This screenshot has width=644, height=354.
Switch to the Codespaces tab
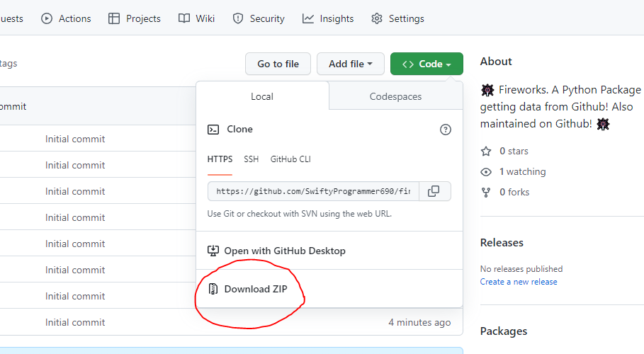pyautogui.click(x=395, y=96)
